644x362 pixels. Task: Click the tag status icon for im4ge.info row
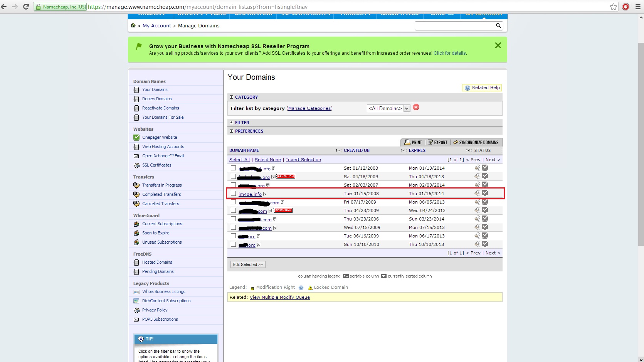tap(477, 193)
